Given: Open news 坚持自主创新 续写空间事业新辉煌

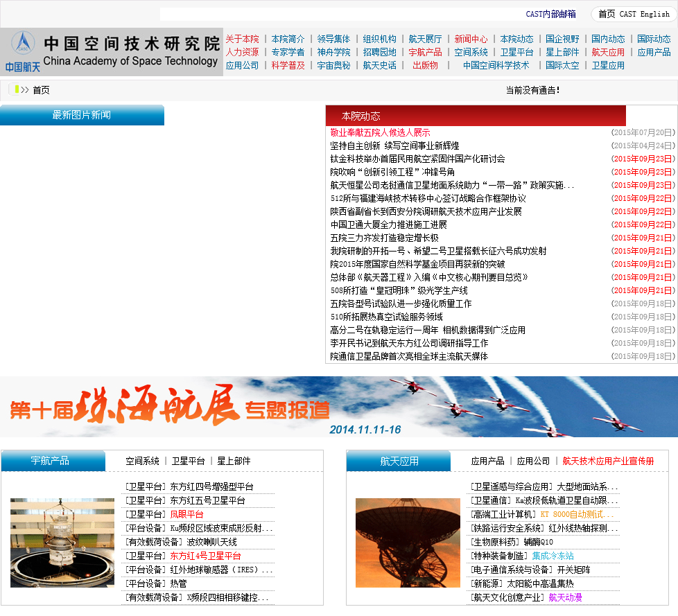Looking at the screenshot, I should point(394,146).
